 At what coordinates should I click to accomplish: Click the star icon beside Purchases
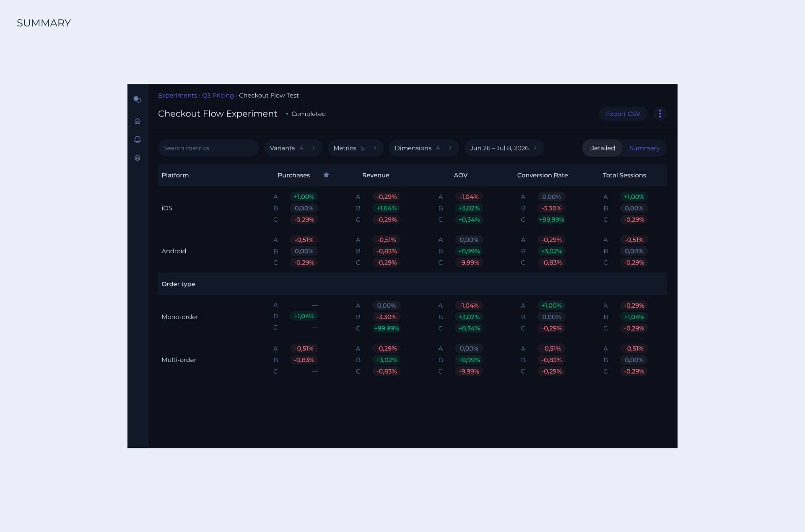[x=326, y=175]
